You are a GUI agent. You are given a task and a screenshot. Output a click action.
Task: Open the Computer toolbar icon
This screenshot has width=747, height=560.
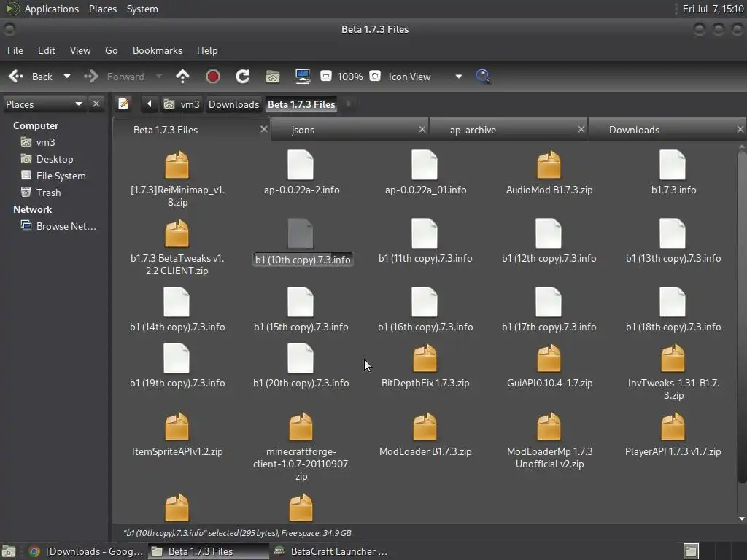click(x=303, y=76)
